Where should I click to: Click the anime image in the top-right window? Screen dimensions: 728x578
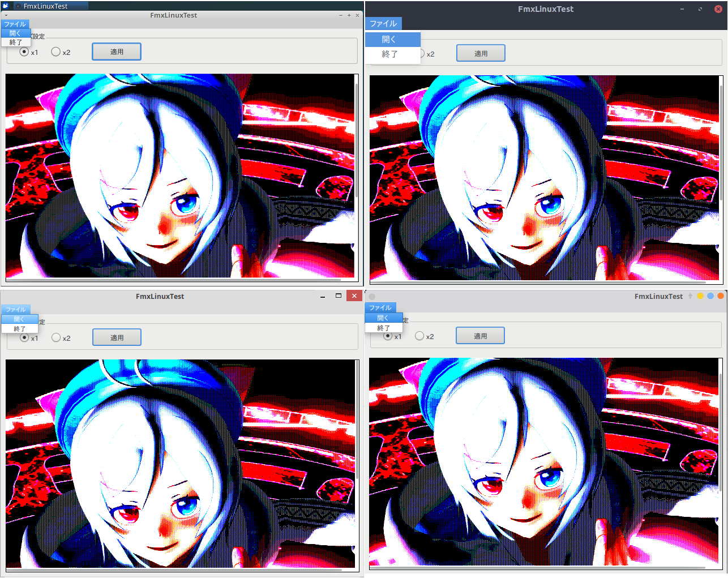[543, 175]
